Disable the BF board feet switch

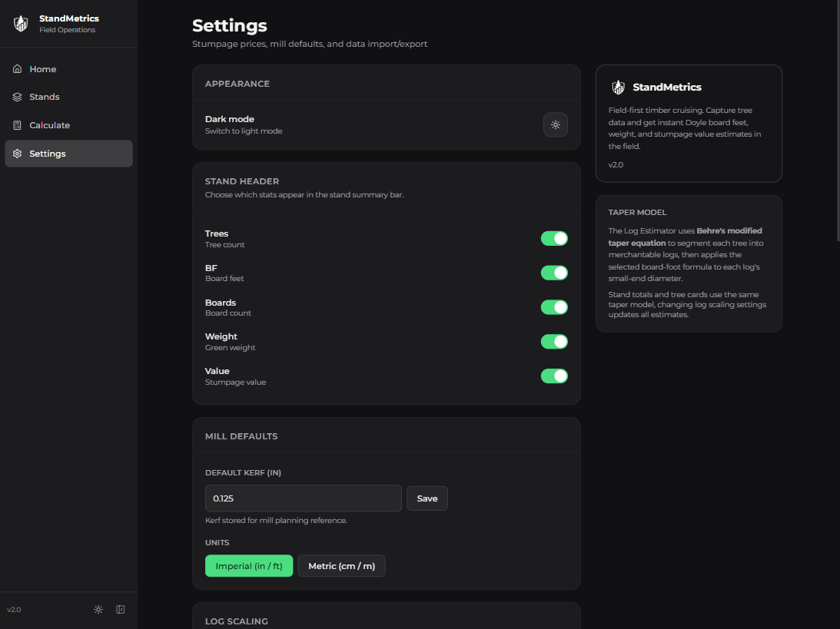coord(554,273)
